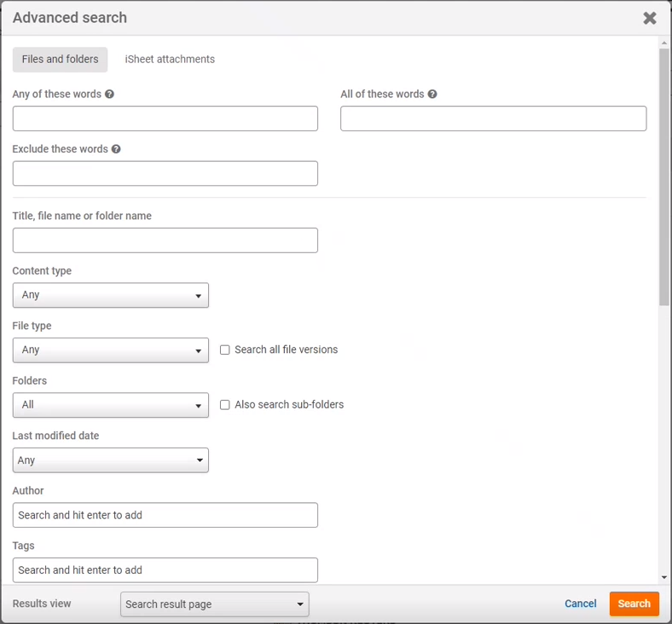Click help icon beside Exclude these words
The width and height of the screenshot is (672, 624).
click(x=116, y=149)
